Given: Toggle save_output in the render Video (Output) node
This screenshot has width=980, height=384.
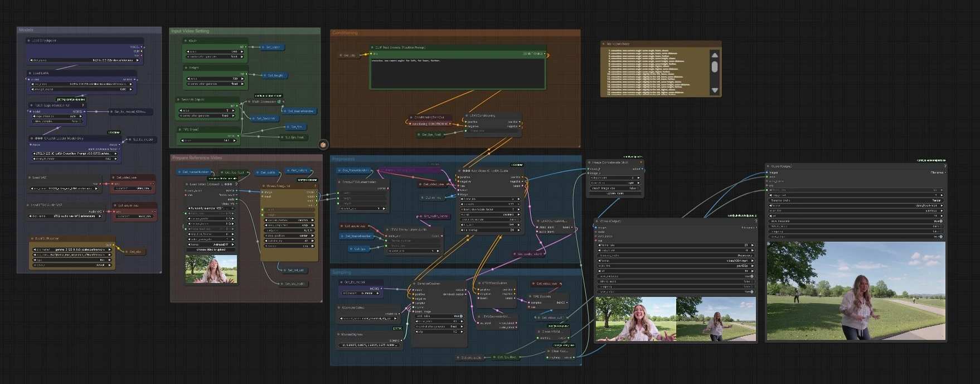Looking at the screenshot, I should pos(856,237).
